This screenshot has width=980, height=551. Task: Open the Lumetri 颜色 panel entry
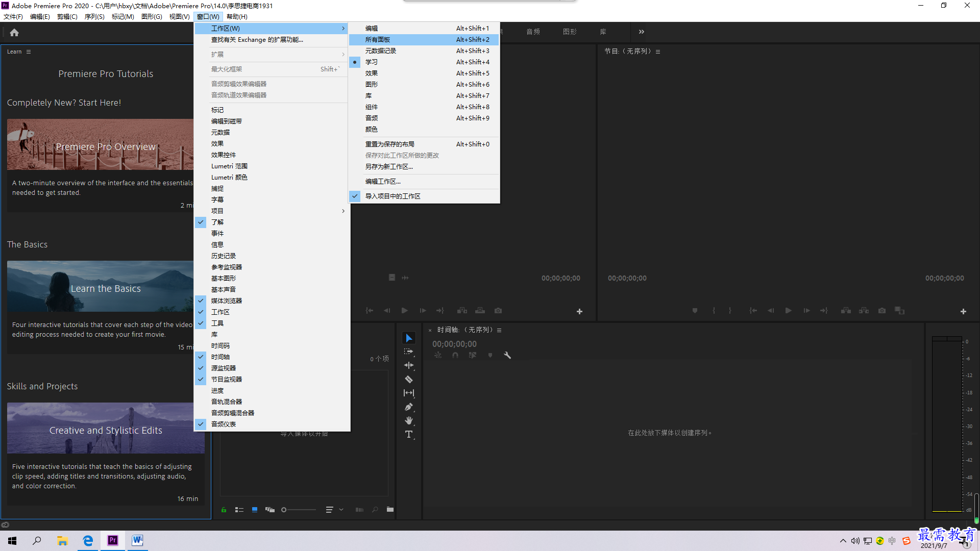pyautogui.click(x=272, y=177)
